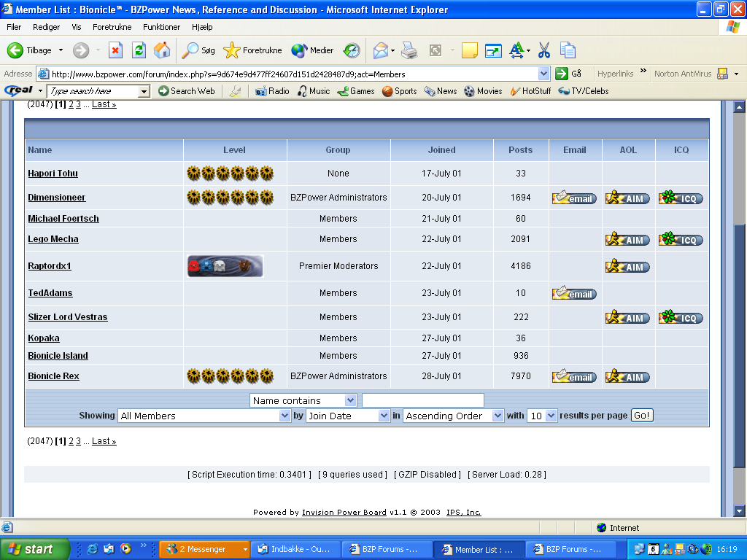Image resolution: width=747 pixels, height=560 pixels.
Task: Click the vertical scrollbar down arrow
Action: point(740,511)
